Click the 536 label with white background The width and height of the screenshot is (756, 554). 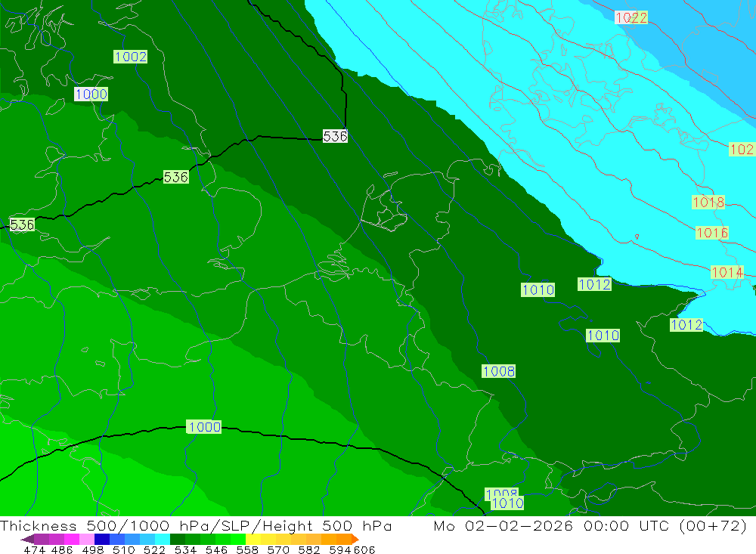[x=335, y=137]
